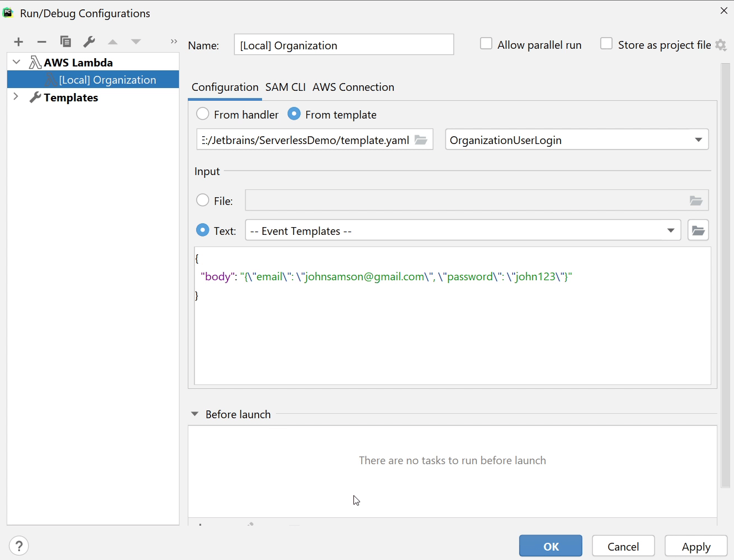The image size is (734, 560).
Task: Open Edit Templates with the wrench icon
Action: point(89,41)
